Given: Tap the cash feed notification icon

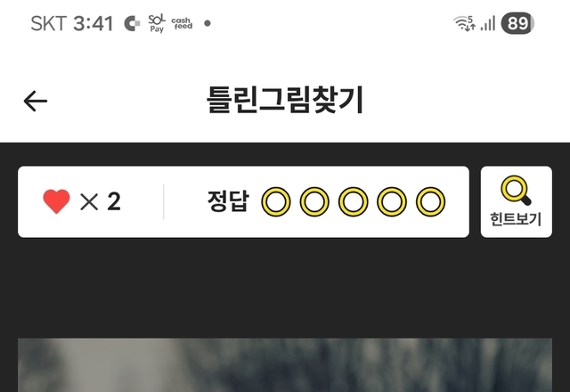Looking at the screenshot, I should click(x=182, y=24).
